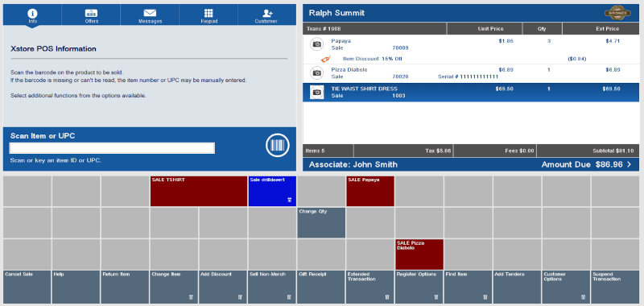Click the Ralph Summit customer name
Screen dimensions: 644x306
pos(336,13)
